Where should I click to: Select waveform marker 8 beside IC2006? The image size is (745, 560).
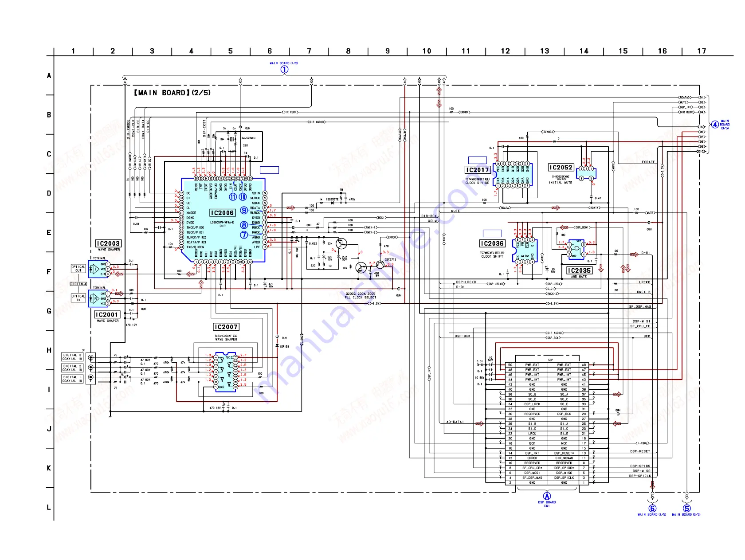244,225
